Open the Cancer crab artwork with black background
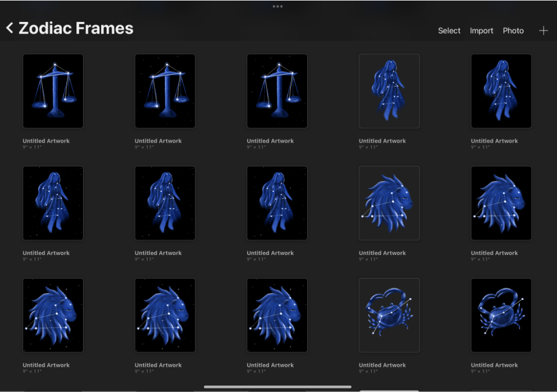 501,315
